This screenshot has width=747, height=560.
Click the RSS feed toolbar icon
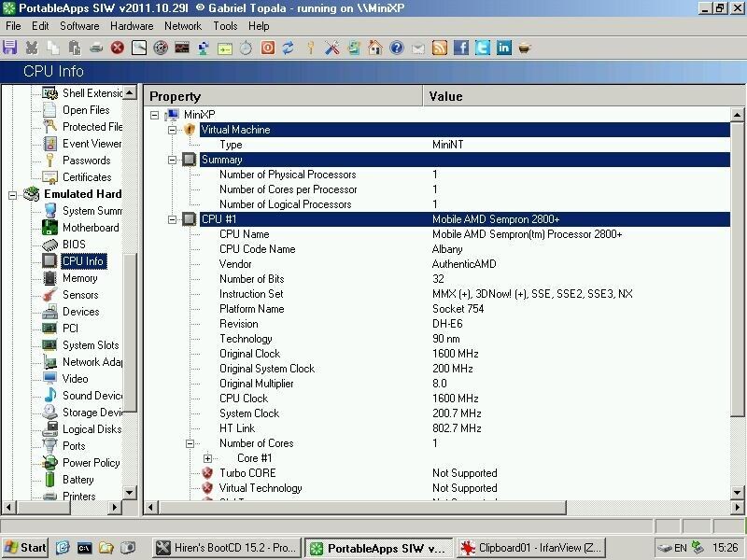click(439, 48)
